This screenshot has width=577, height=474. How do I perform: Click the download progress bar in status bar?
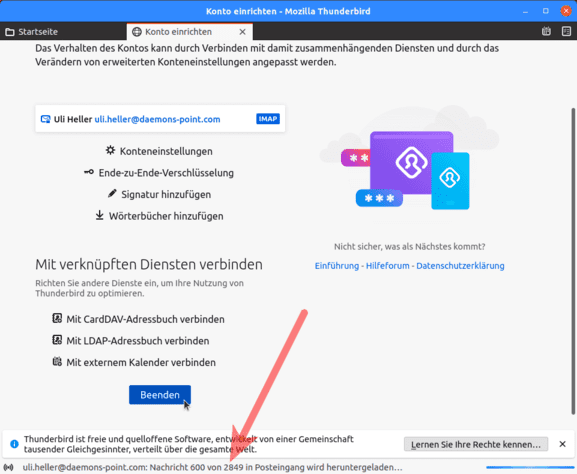tap(530, 467)
